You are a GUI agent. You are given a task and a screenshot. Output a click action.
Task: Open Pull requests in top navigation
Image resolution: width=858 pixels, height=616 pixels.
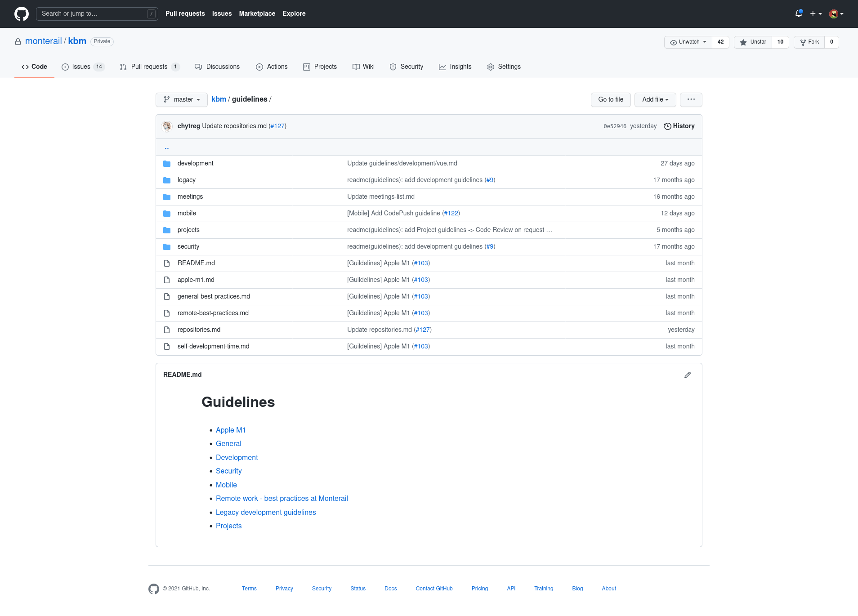click(185, 13)
